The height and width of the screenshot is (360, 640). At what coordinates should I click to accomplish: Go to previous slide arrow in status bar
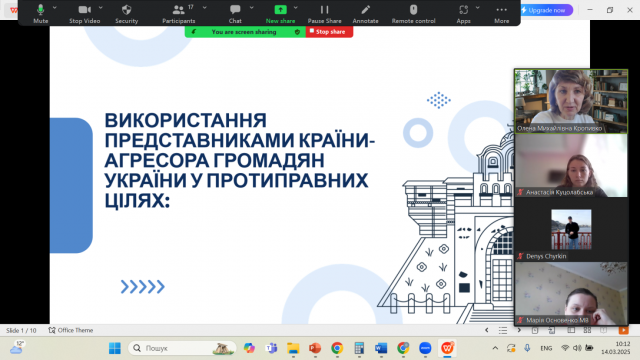point(487,330)
